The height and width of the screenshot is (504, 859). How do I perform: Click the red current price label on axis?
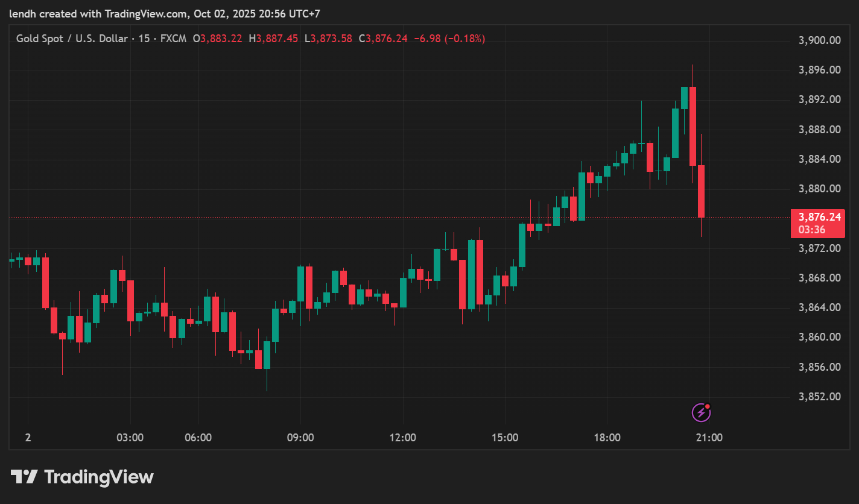click(817, 217)
